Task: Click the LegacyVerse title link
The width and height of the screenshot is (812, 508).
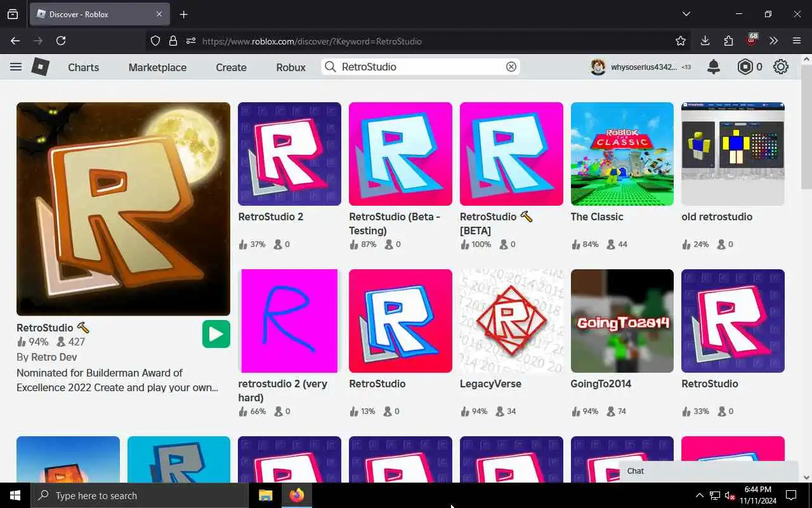Action: coord(490,384)
